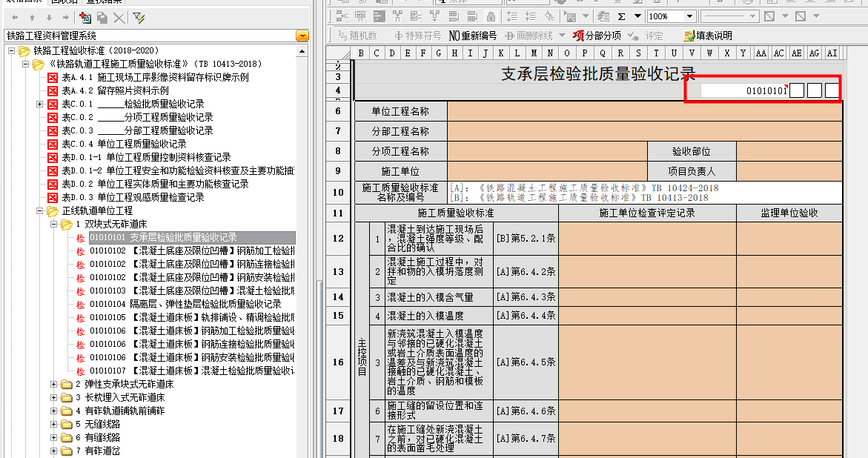Viewport: 868px width, 458px height.
Task: Click the ABC text direction icon
Action: (550, 16)
